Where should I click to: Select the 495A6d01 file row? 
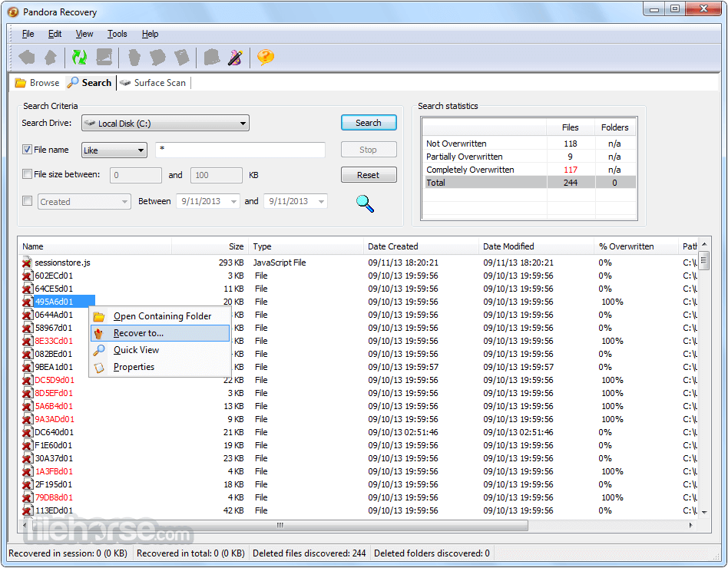[64, 301]
